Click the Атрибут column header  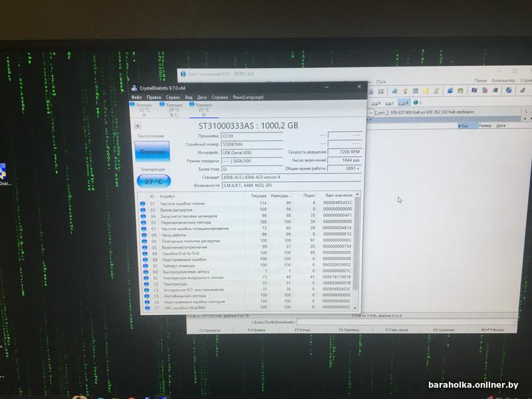(x=168, y=196)
